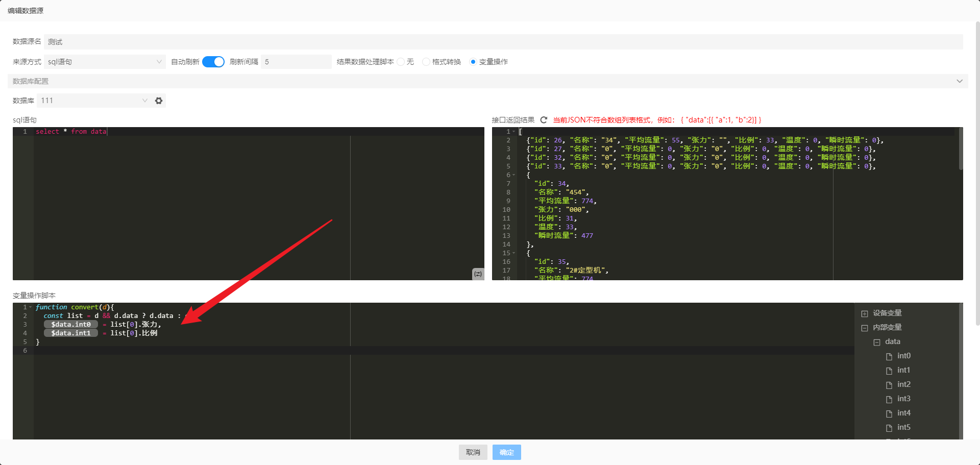The width and height of the screenshot is (980, 465).
Task: Collapse the data tree node
Action: click(x=877, y=342)
